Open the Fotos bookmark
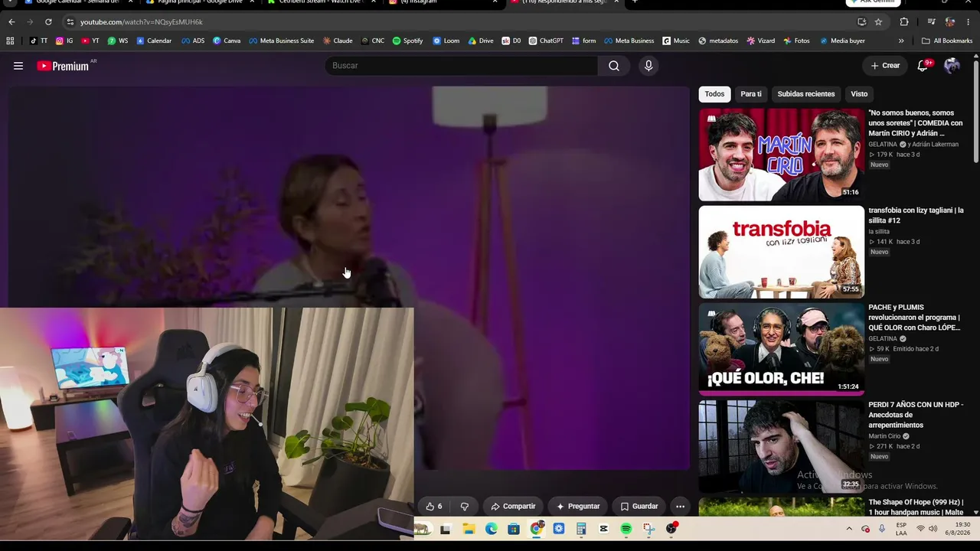 [796, 41]
